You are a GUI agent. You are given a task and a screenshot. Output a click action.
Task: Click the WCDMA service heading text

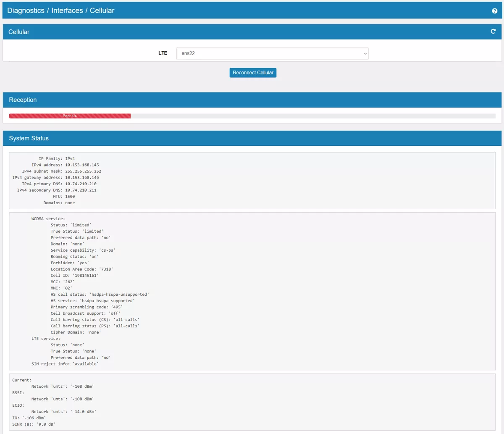[48, 219]
